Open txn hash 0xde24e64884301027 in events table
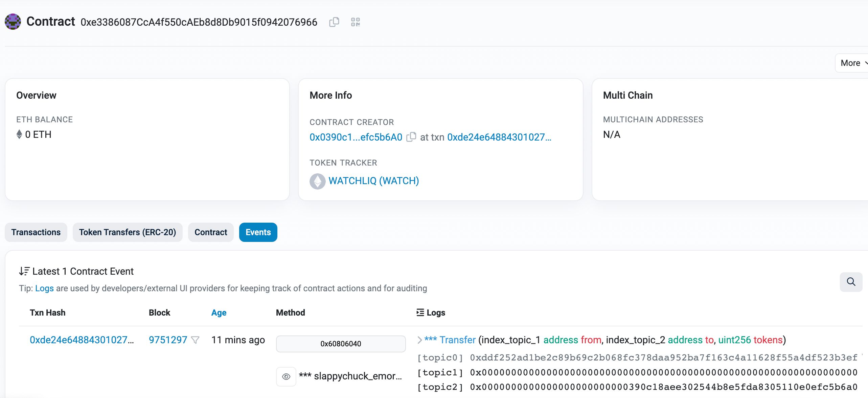Image resolution: width=868 pixels, height=398 pixels. [x=82, y=340]
